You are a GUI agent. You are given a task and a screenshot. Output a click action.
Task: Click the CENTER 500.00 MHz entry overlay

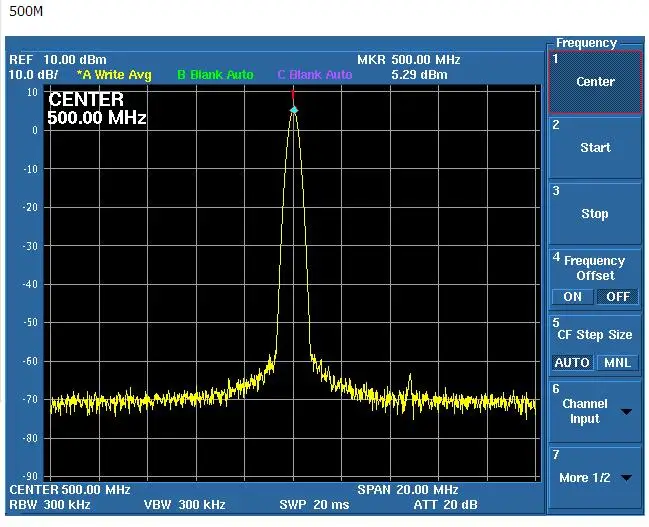(97, 108)
